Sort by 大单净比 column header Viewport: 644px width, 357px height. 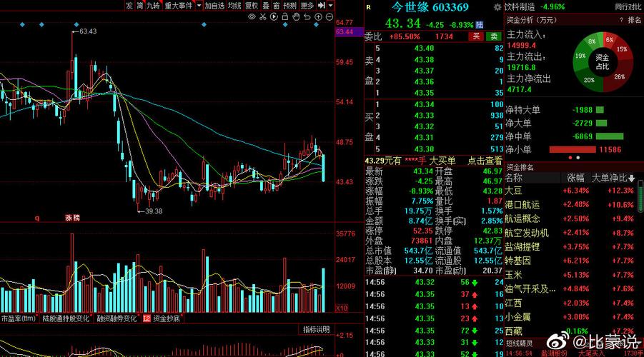tap(613, 178)
